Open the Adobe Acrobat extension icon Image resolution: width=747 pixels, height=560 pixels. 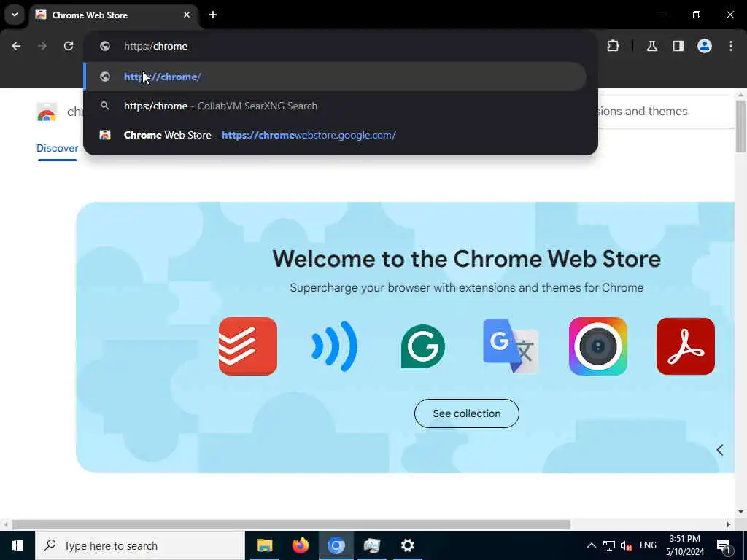(686, 346)
